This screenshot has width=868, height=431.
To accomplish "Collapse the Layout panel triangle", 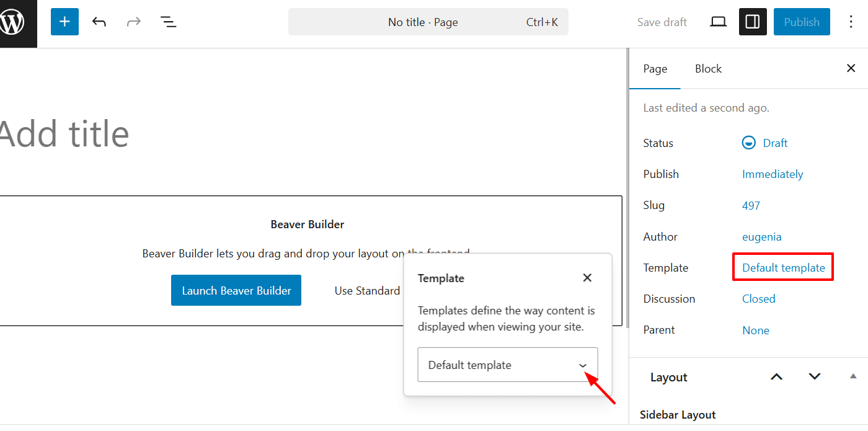I will pos(853,376).
